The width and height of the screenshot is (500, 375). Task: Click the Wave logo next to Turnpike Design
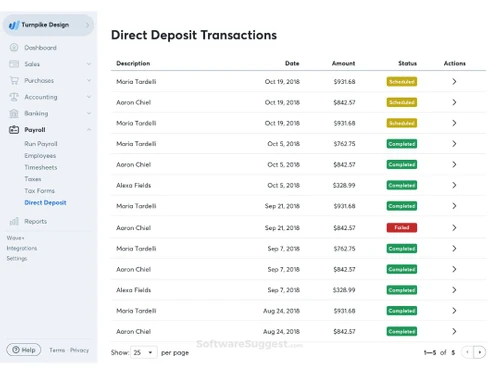(14, 25)
